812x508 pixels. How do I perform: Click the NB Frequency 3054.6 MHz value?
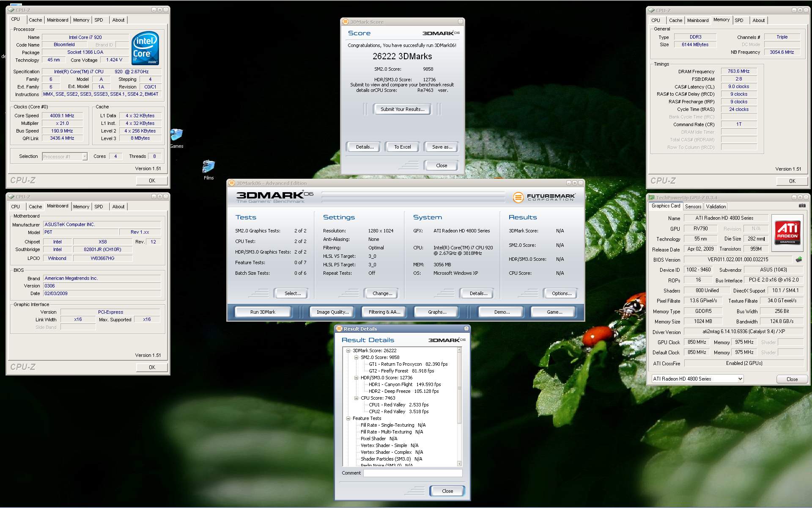(x=782, y=52)
